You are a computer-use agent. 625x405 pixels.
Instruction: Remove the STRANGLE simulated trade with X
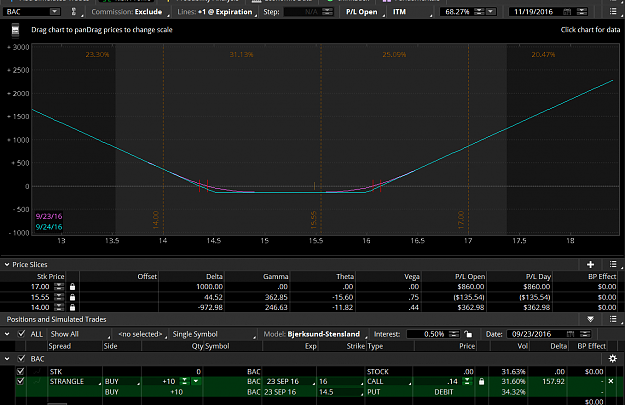pyautogui.click(x=611, y=381)
